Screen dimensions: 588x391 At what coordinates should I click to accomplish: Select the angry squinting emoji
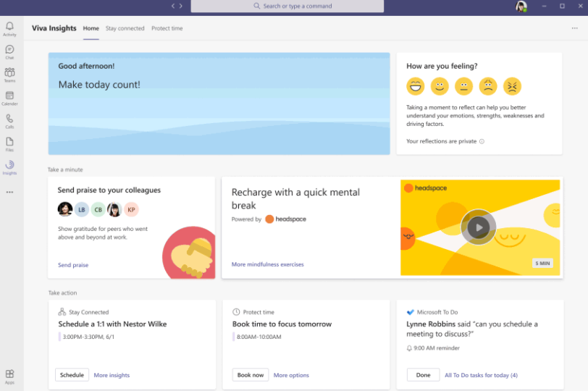click(512, 86)
